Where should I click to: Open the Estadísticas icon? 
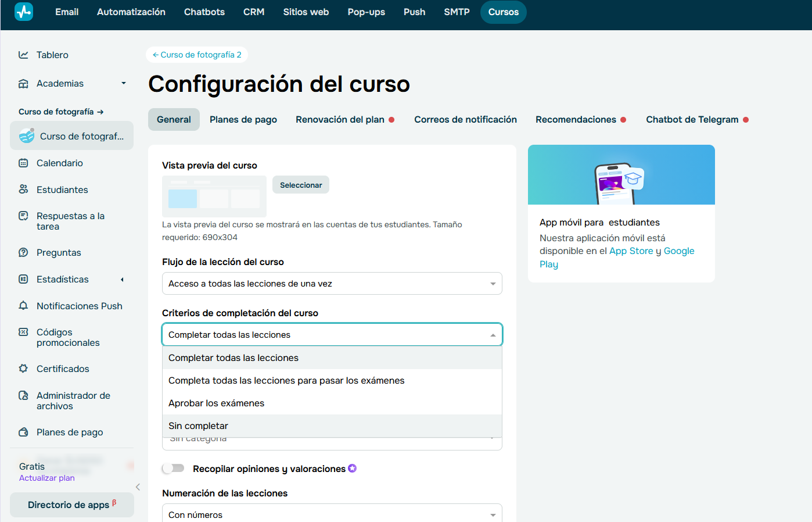23,280
